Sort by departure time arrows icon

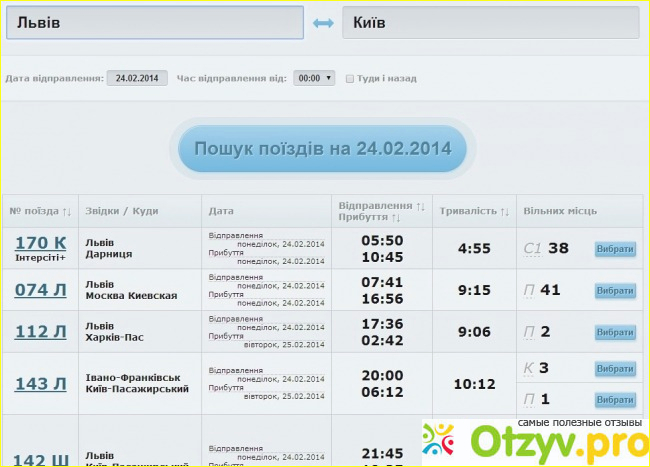[x=420, y=205]
